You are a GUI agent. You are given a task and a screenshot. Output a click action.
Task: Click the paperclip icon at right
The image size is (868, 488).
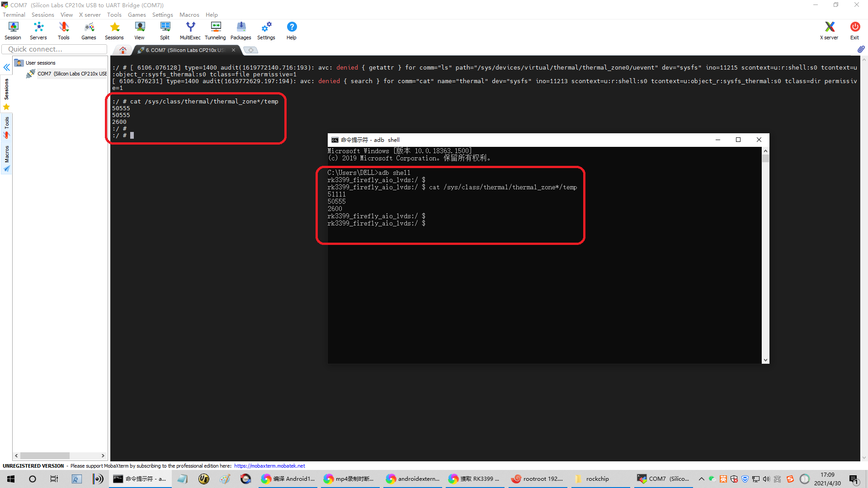coord(861,49)
